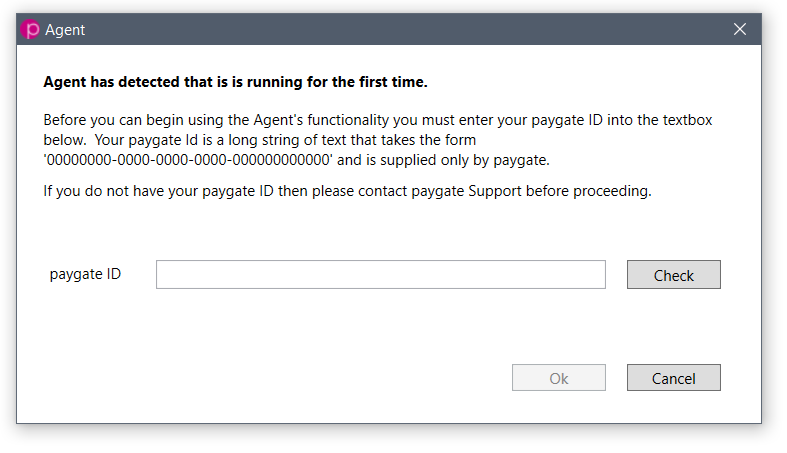Click the 'contact paygate Support' sentence

[x=347, y=191]
